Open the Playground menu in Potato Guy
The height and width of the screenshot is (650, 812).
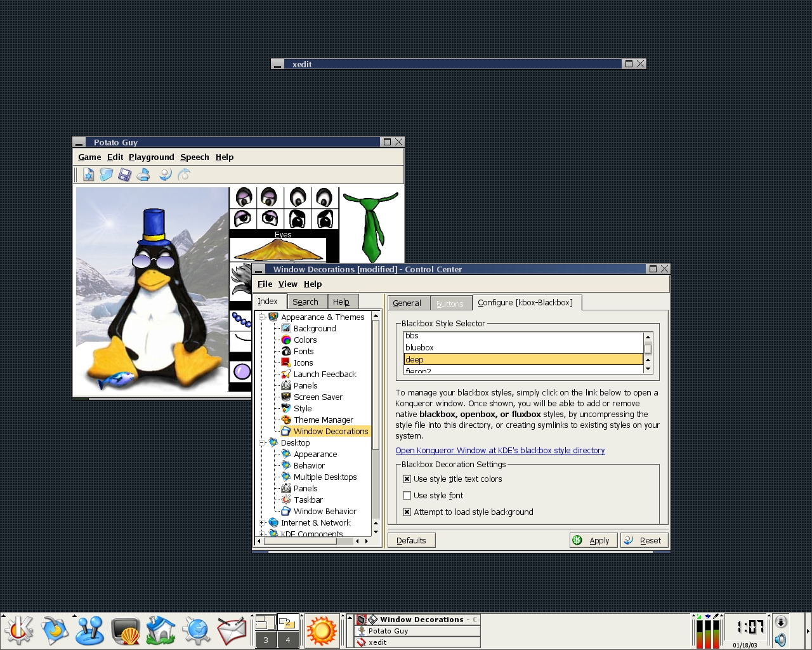(151, 157)
